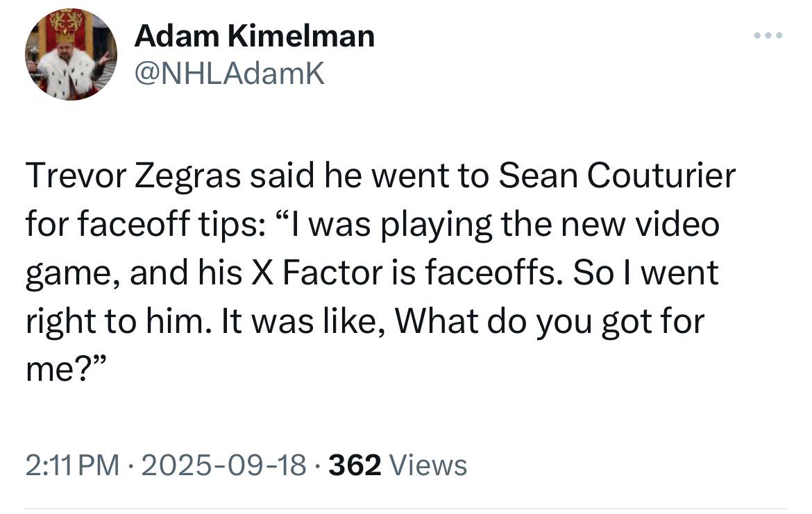
Task: Click the Adam Kimelman display name
Action: (254, 36)
